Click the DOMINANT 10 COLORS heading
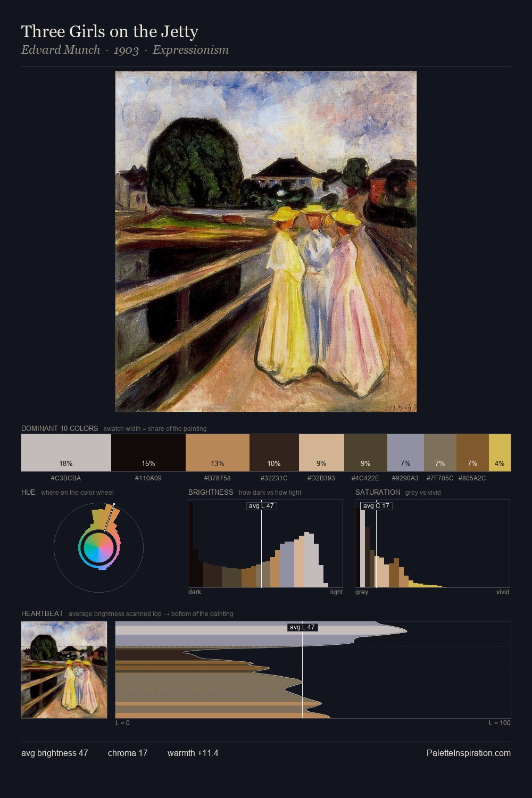The width and height of the screenshot is (532, 798). tap(60, 428)
